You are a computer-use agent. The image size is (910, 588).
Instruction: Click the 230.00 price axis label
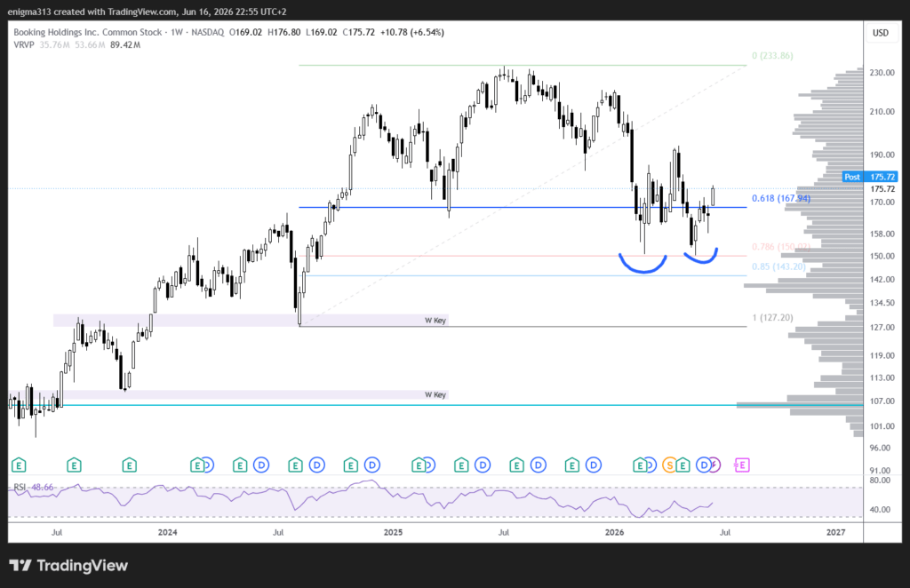coord(882,73)
